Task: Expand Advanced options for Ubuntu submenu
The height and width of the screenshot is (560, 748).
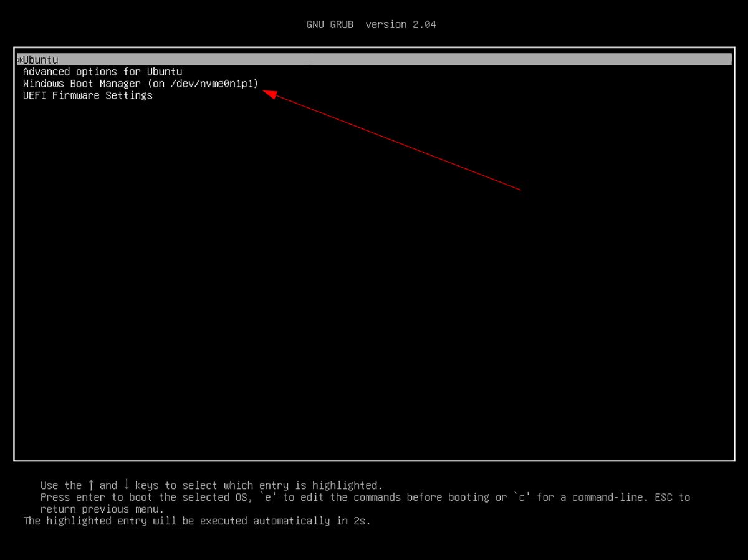Action: 102,71
